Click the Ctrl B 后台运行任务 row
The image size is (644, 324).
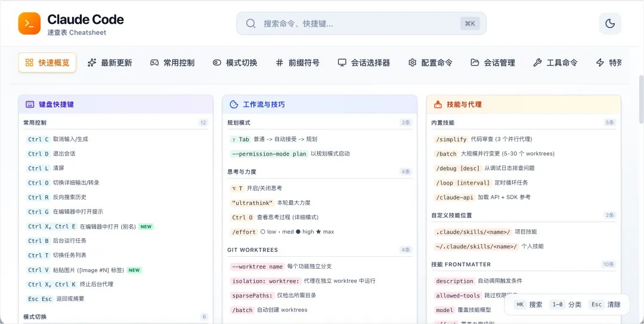point(116,241)
